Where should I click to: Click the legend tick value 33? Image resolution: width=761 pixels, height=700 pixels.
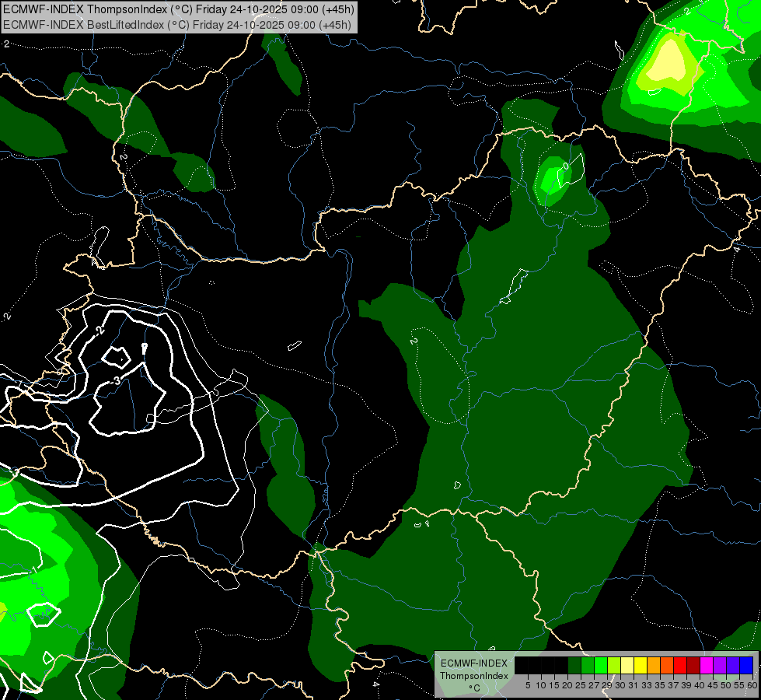[x=647, y=685]
